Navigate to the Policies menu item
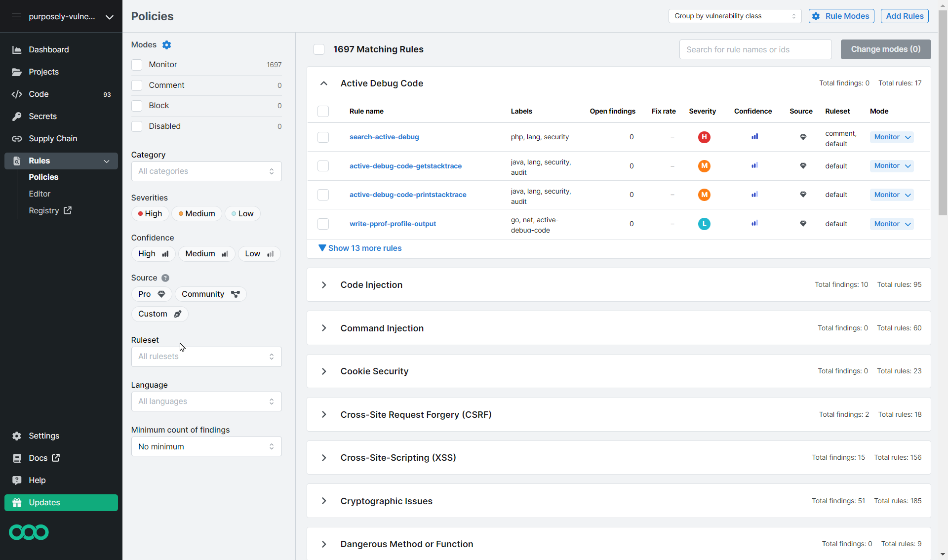948x560 pixels. tap(43, 177)
